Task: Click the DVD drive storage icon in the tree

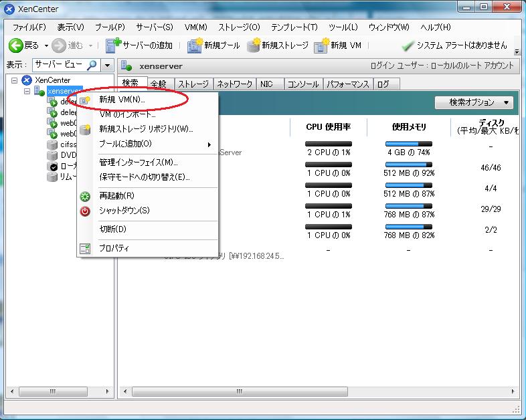Action: [x=52, y=155]
